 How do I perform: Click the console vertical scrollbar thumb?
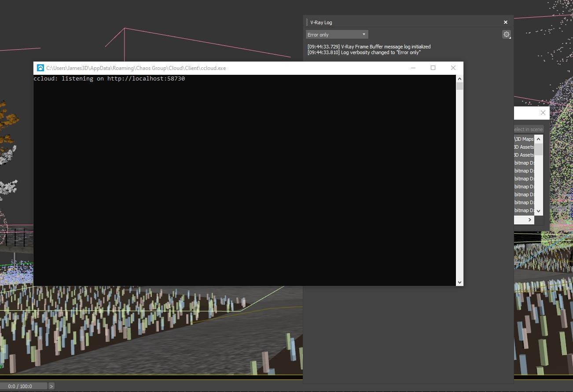click(459, 86)
